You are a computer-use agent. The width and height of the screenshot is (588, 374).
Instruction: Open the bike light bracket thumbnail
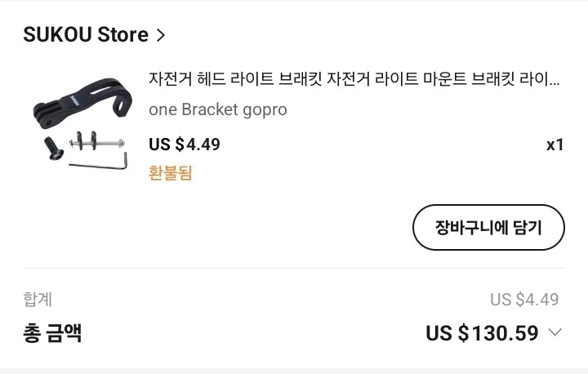tap(81, 125)
